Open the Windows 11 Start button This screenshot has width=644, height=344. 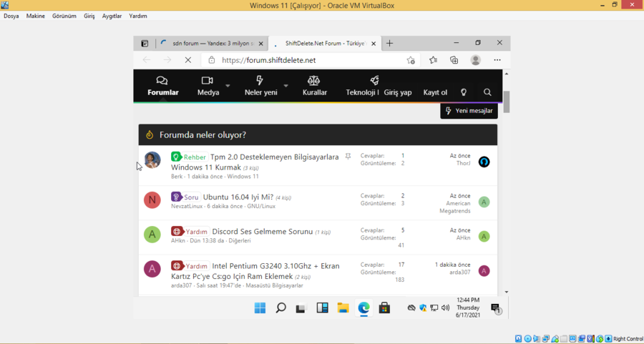(260, 308)
